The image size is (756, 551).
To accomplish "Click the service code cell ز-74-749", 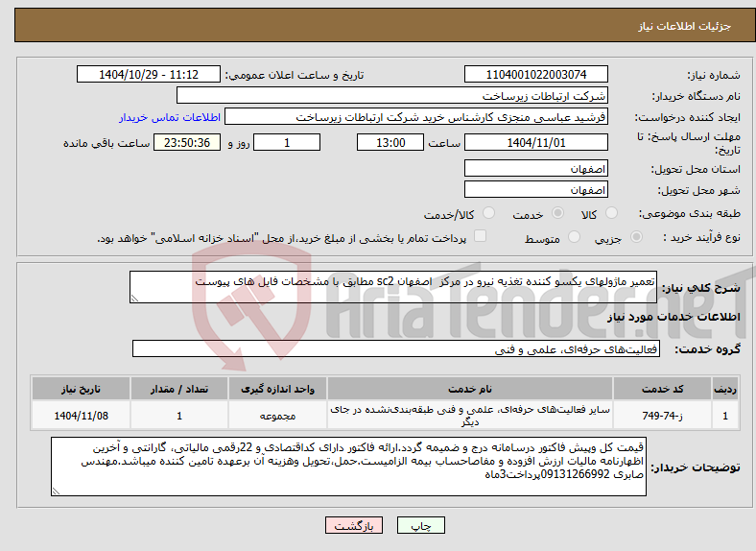I will [663, 416].
